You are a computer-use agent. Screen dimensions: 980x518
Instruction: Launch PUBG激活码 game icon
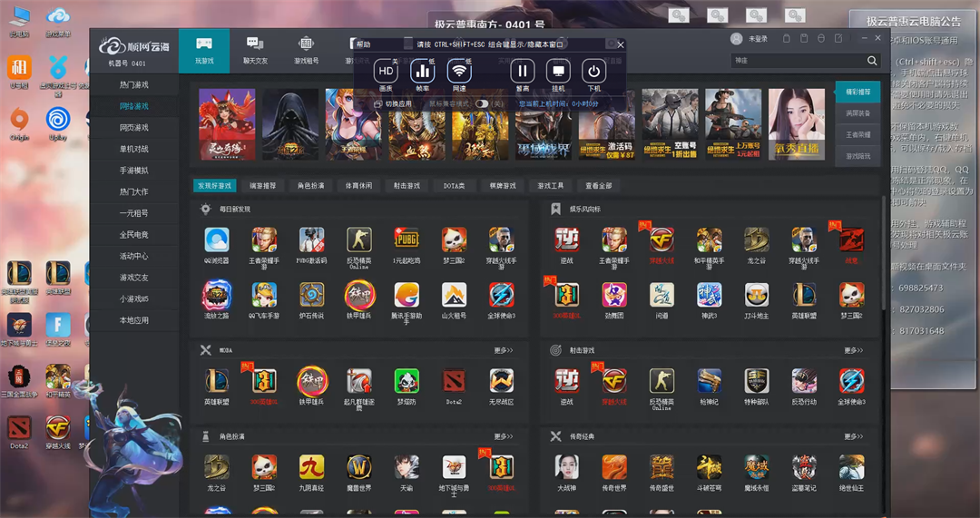311,239
